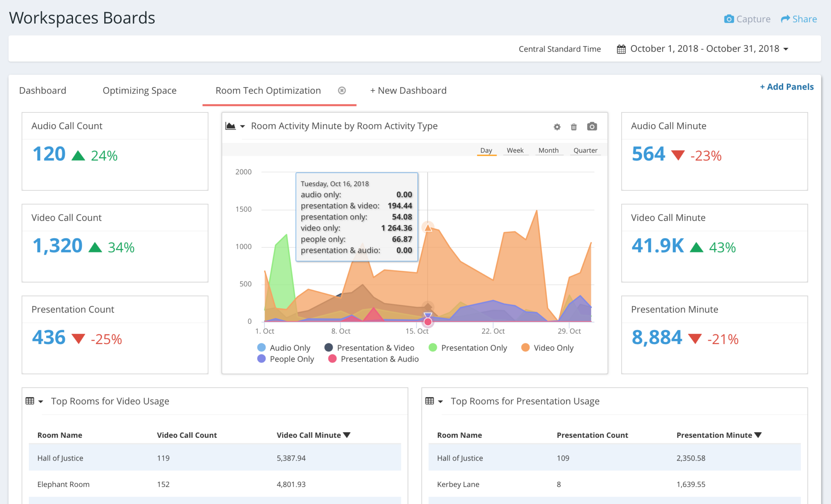
Task: Click area chart type icon
Action: click(x=230, y=126)
